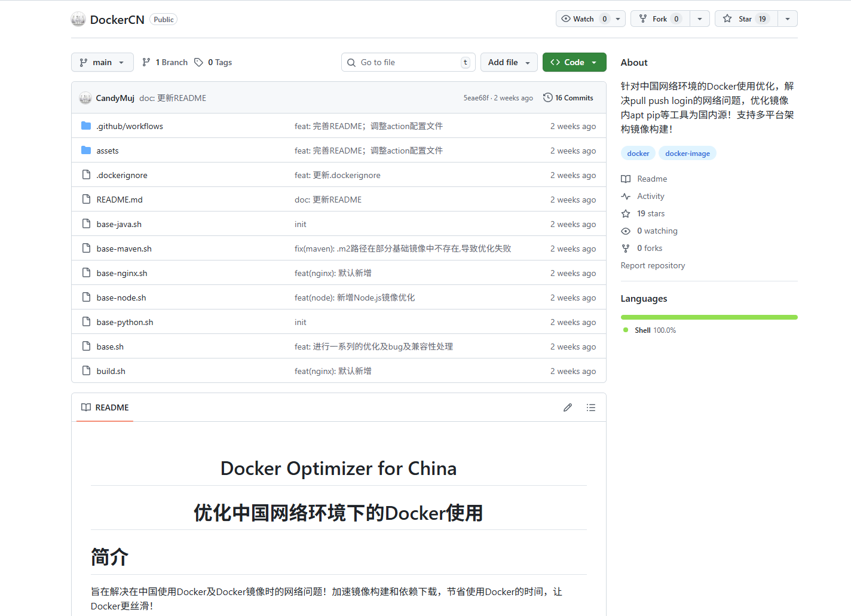This screenshot has height=616, width=851.
Task: Open commit history via the clock icon
Action: (x=547, y=97)
